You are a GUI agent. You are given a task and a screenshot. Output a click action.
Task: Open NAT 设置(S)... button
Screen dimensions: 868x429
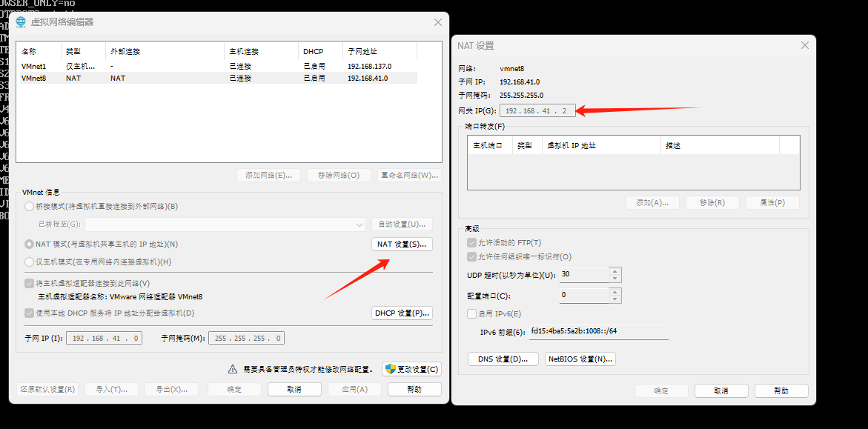click(x=401, y=244)
